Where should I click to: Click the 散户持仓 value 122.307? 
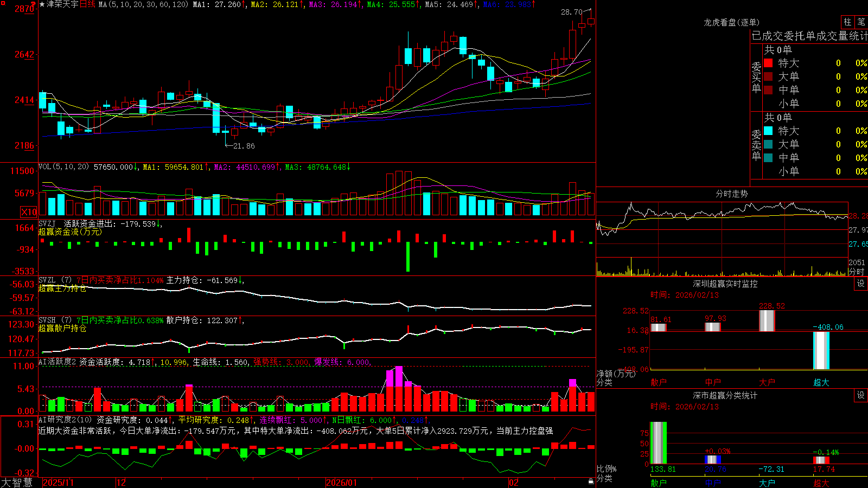click(222, 320)
